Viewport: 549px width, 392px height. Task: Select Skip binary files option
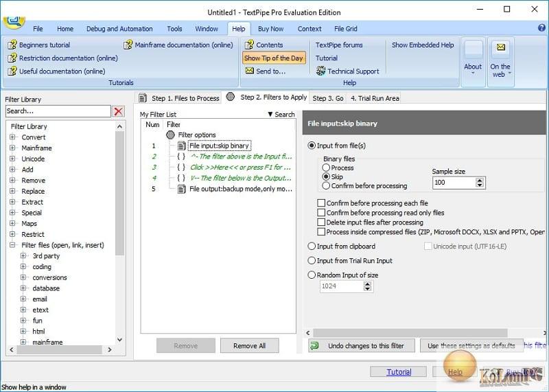click(326, 176)
